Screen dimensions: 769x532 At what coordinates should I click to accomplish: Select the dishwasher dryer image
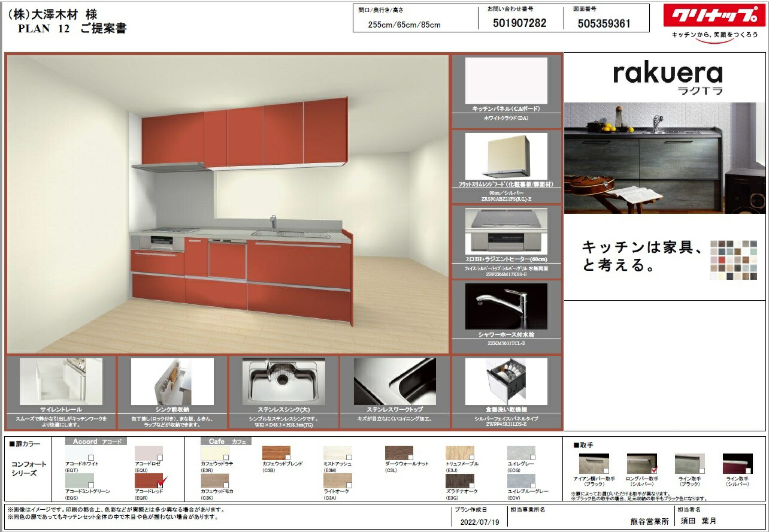coord(506,382)
